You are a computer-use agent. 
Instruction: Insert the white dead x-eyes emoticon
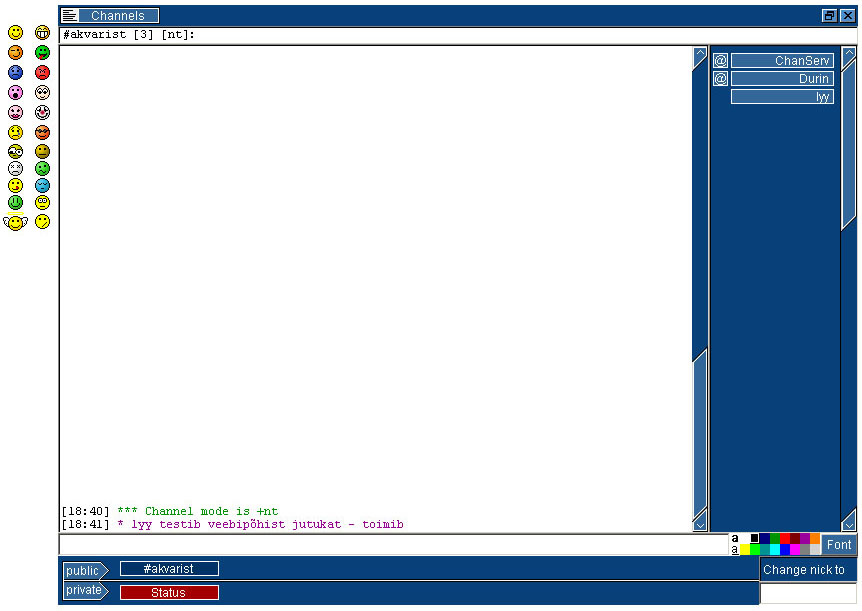(15, 168)
